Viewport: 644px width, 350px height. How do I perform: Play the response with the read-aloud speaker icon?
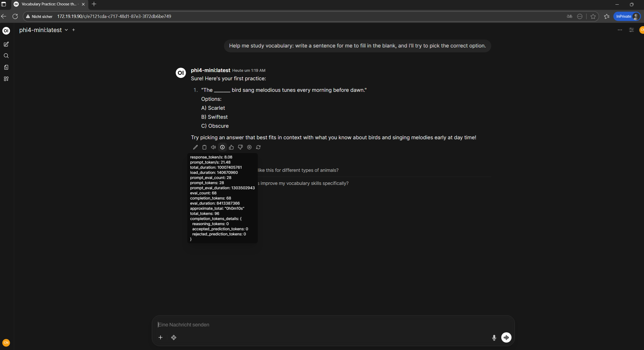(x=213, y=147)
